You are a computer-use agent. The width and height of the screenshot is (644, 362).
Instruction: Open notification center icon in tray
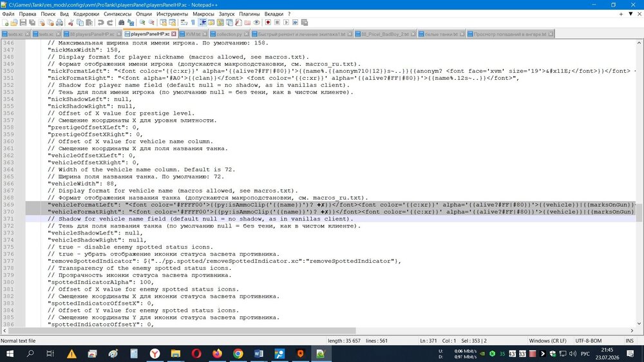click(630, 354)
